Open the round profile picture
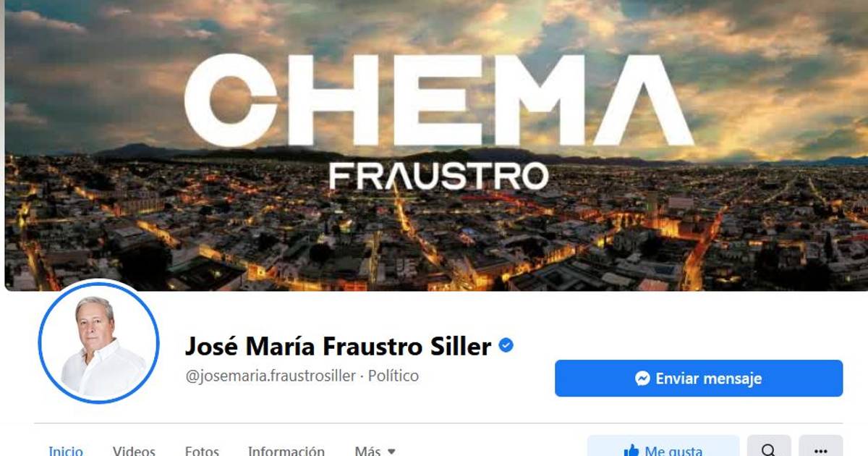The height and width of the screenshot is (456, 868). [x=98, y=342]
